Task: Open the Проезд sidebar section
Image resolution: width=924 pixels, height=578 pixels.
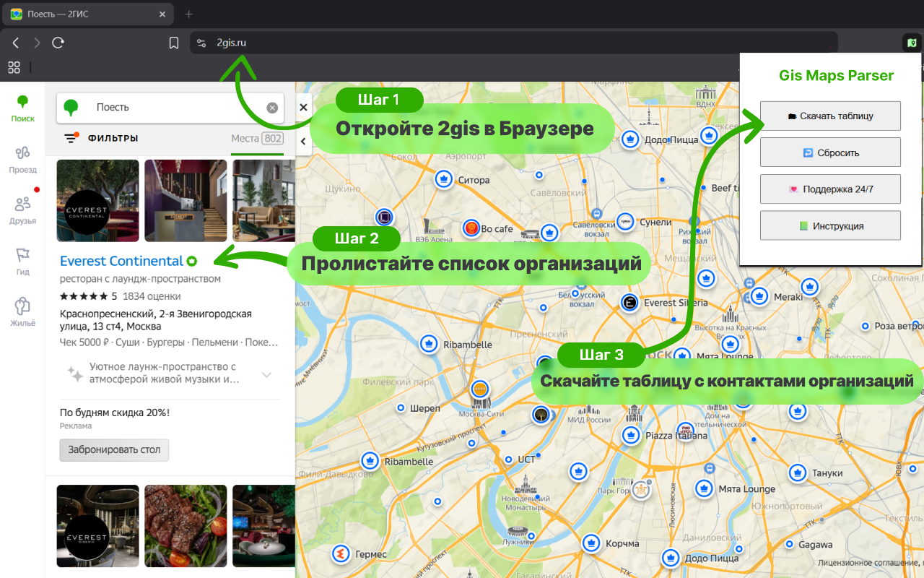Action: 22,160
